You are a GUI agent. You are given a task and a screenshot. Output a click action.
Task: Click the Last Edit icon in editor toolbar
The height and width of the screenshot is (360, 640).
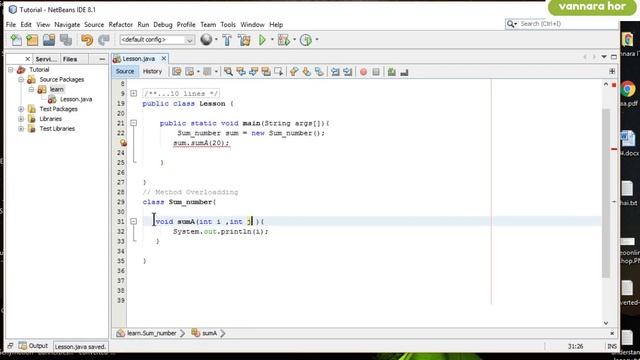pos(176,72)
